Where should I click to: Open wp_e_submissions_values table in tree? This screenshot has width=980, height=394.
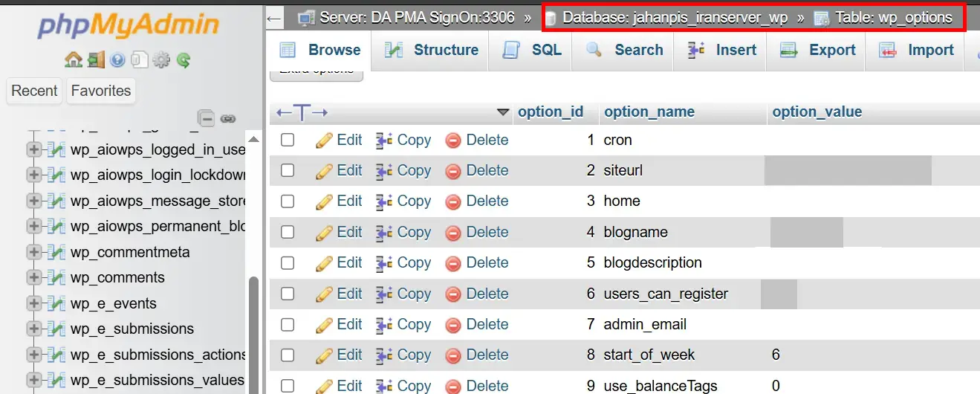(157, 380)
